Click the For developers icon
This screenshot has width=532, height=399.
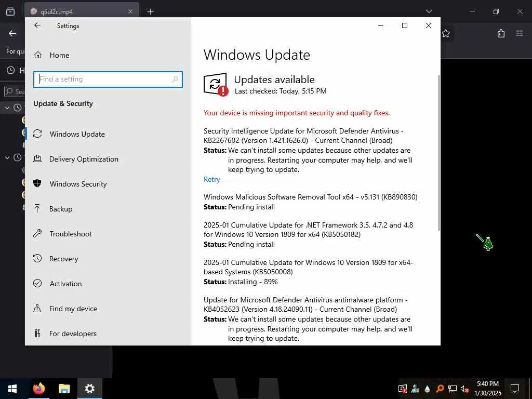point(37,333)
